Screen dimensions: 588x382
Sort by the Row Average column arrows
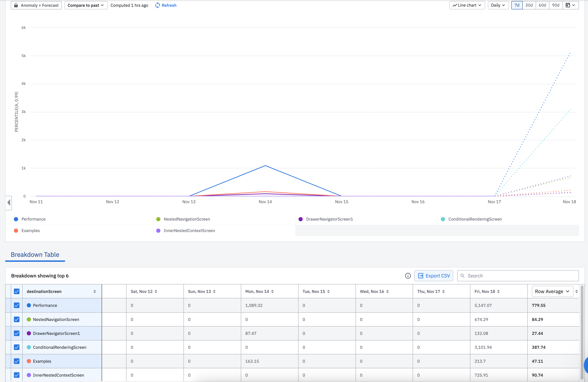tap(576, 291)
